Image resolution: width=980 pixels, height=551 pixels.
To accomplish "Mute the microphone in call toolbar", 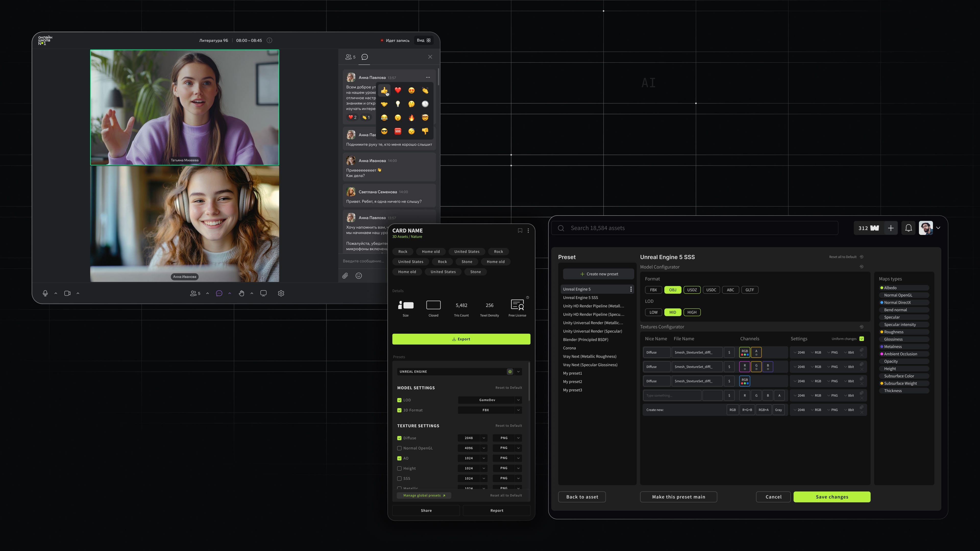I will coord(45,293).
